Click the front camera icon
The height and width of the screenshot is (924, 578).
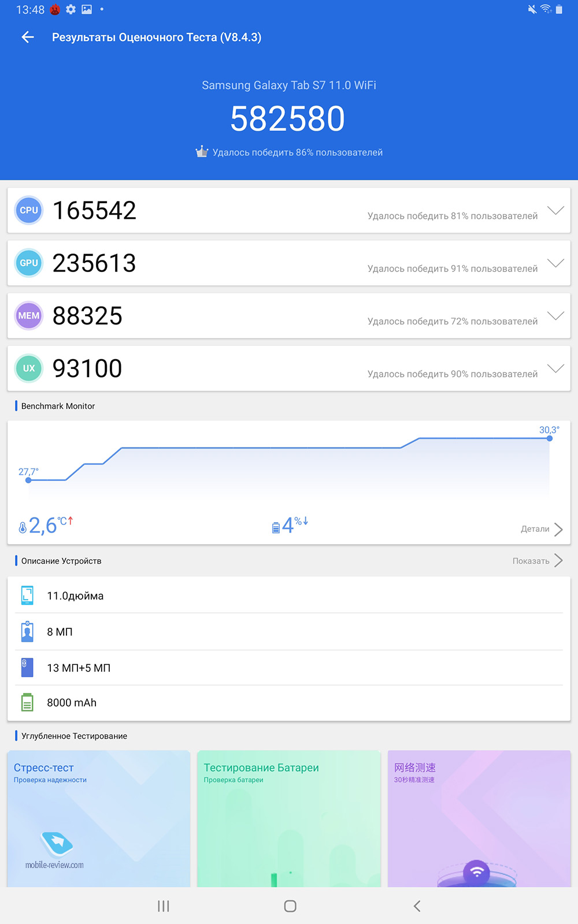27,632
